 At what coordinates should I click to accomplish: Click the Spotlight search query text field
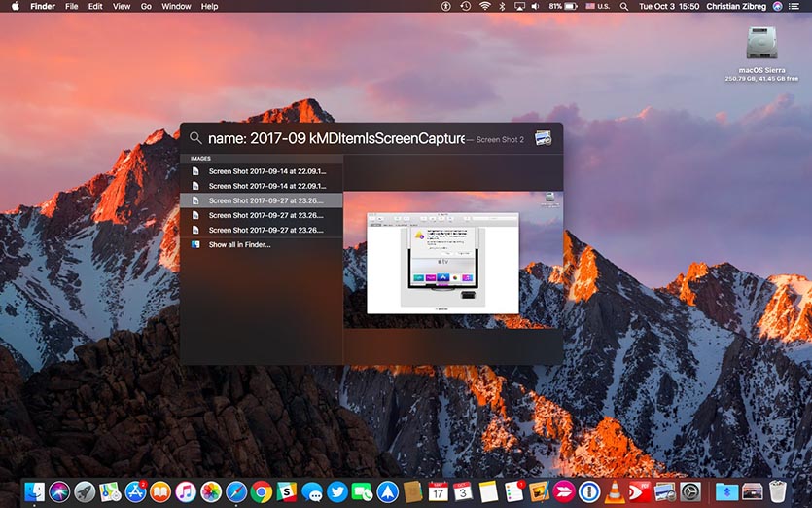coord(335,138)
